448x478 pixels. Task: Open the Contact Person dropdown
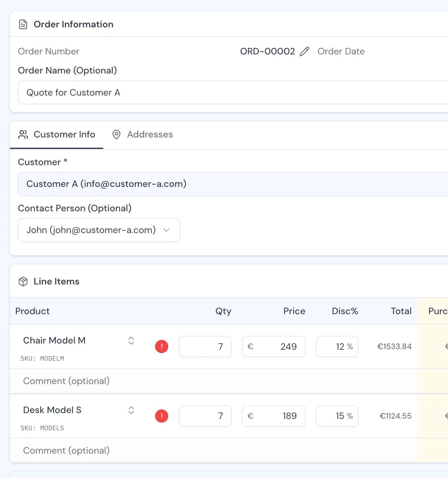99,230
